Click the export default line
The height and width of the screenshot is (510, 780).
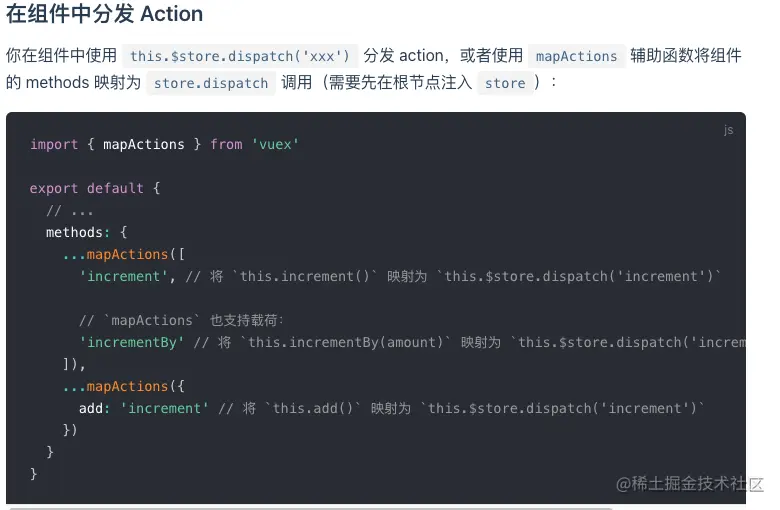tap(95, 188)
